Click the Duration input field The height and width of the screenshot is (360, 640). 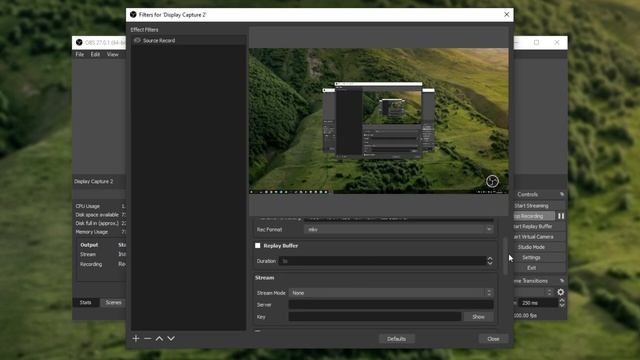coord(382,261)
